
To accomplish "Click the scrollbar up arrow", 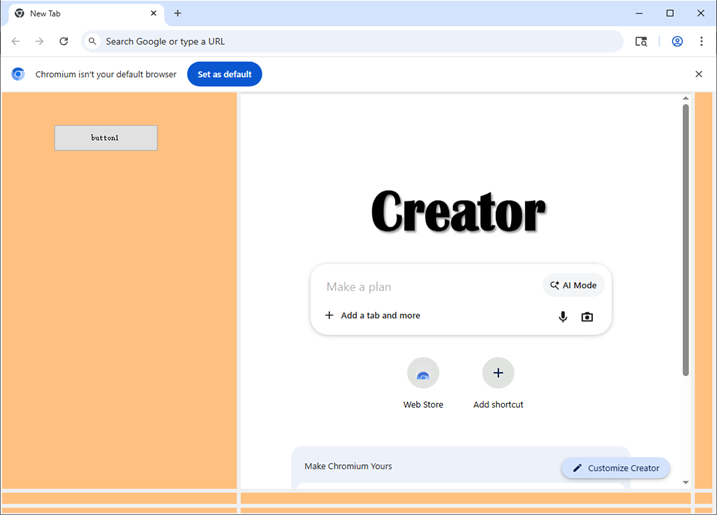I will (685, 98).
